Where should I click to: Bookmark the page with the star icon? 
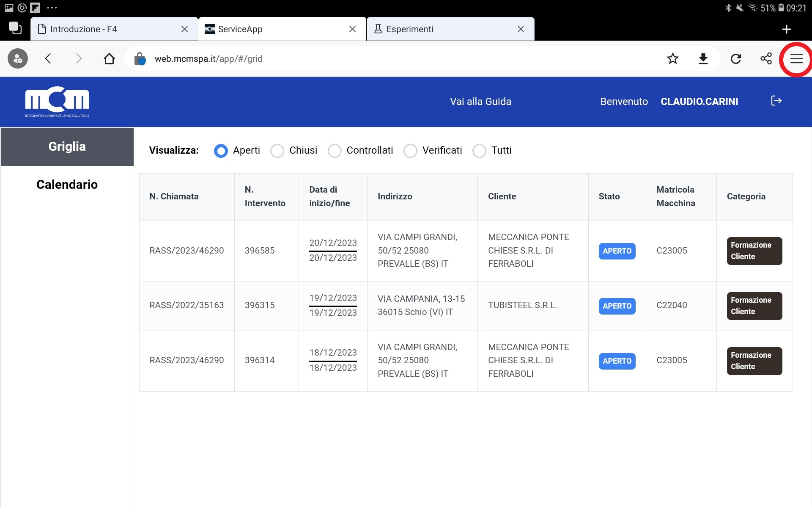tap(672, 59)
